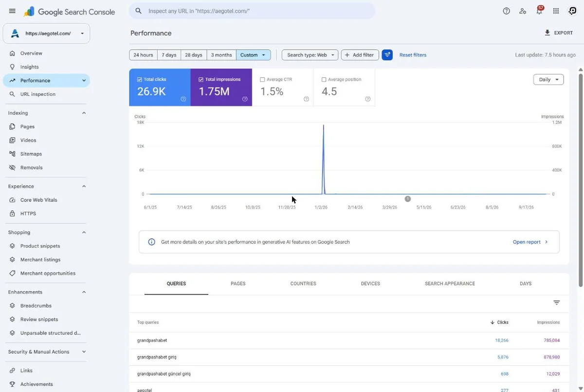Open the property selector dropdown

point(46,34)
